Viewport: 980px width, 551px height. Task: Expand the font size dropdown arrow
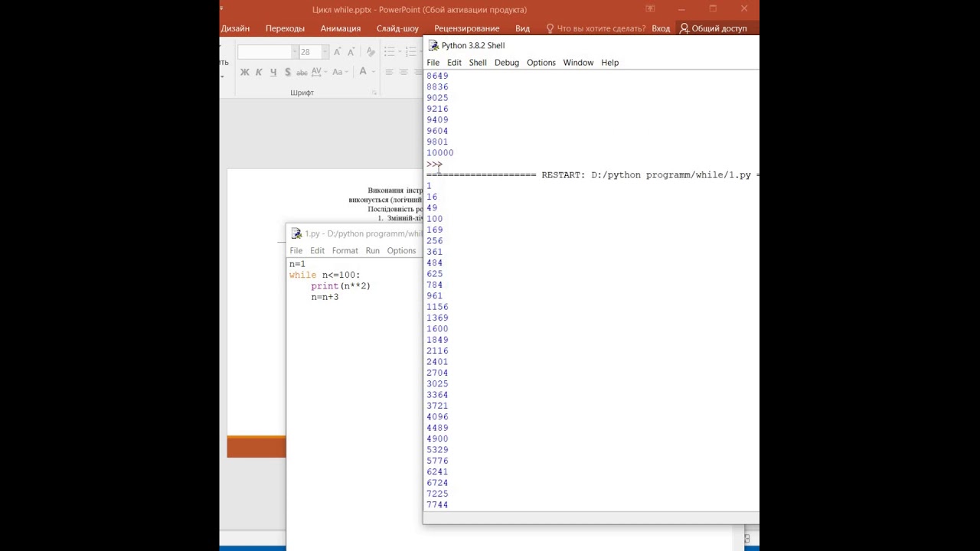(325, 52)
